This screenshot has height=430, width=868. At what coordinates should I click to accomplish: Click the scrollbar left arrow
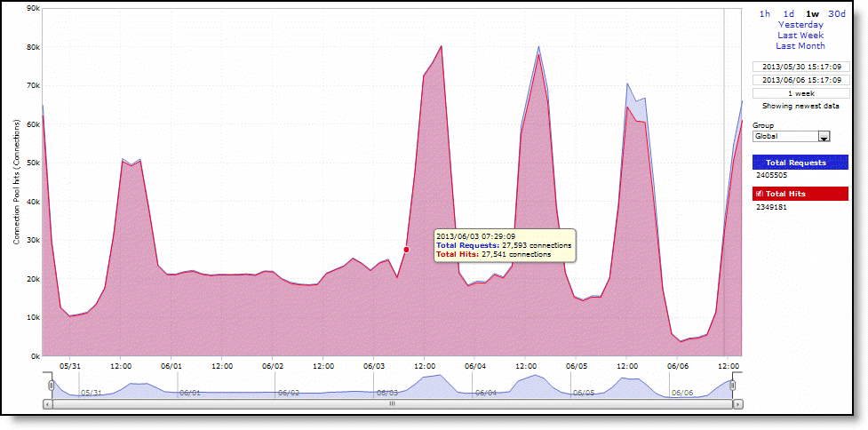point(47,403)
